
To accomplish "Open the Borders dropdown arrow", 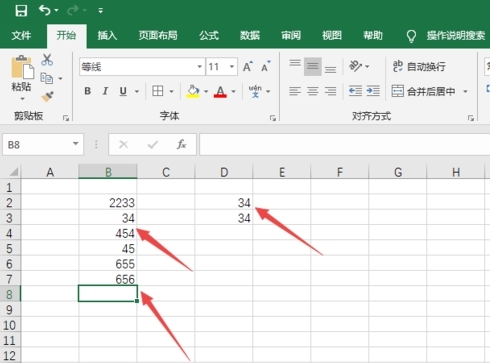I will [x=171, y=91].
